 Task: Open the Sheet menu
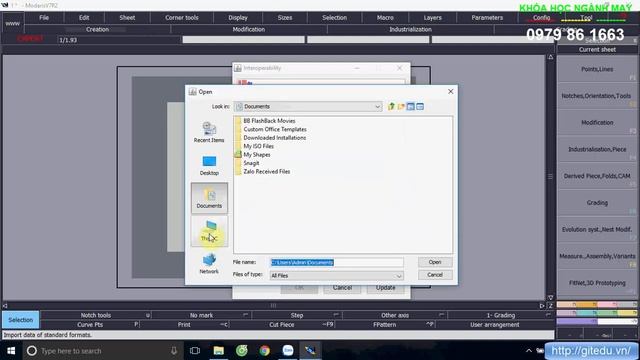pos(127,18)
